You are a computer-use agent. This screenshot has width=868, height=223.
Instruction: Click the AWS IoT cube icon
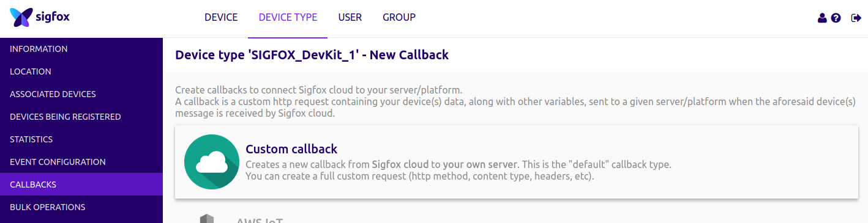[x=207, y=219]
